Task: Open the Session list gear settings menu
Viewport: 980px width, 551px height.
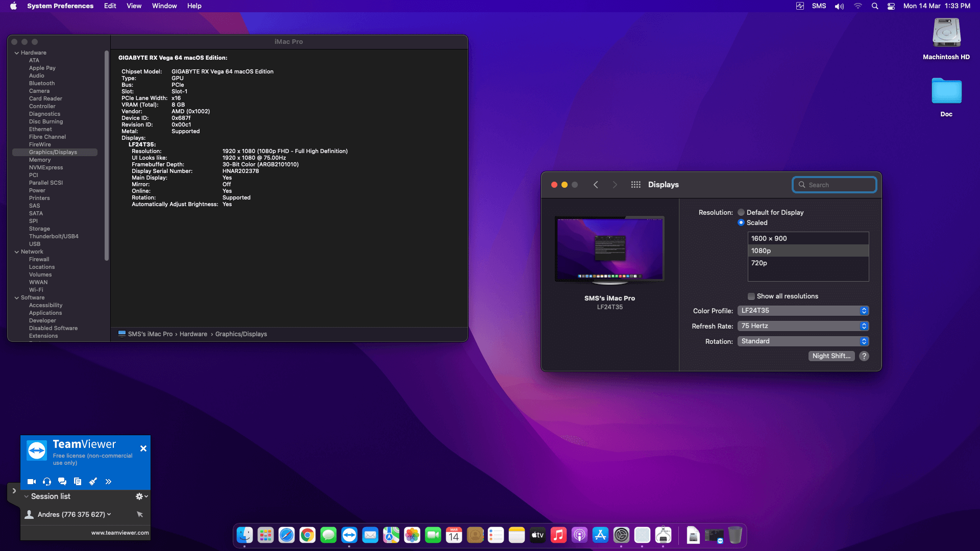Action: point(141,496)
